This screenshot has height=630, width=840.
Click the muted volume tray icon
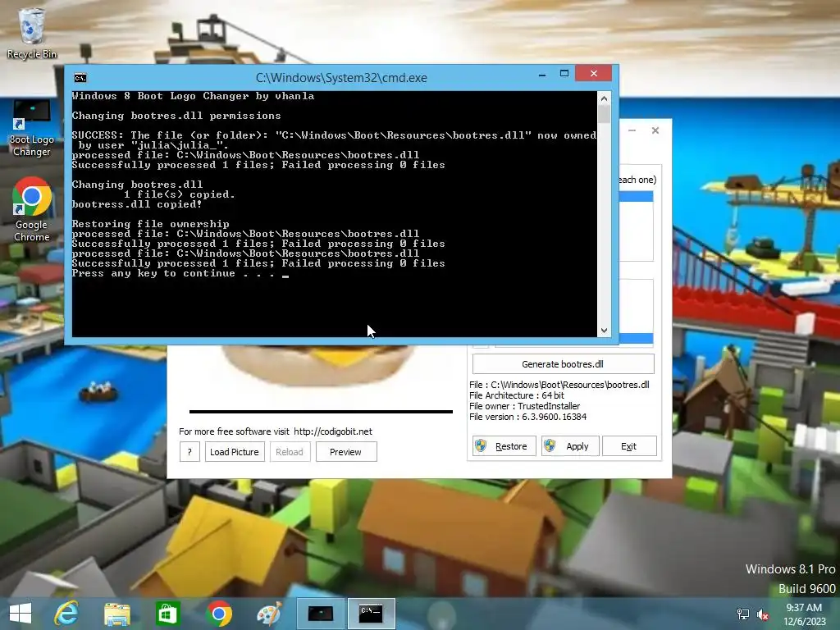point(763,614)
